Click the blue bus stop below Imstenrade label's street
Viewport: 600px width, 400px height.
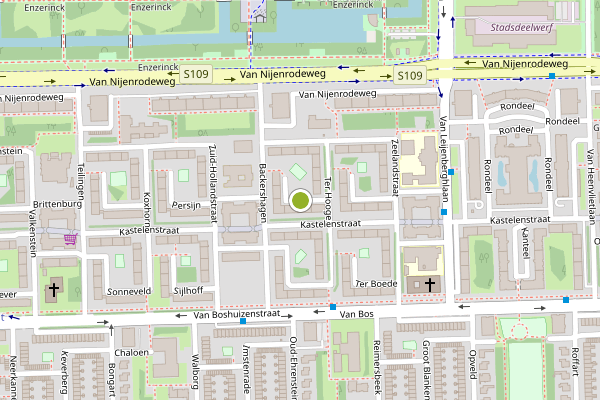(x=243, y=321)
